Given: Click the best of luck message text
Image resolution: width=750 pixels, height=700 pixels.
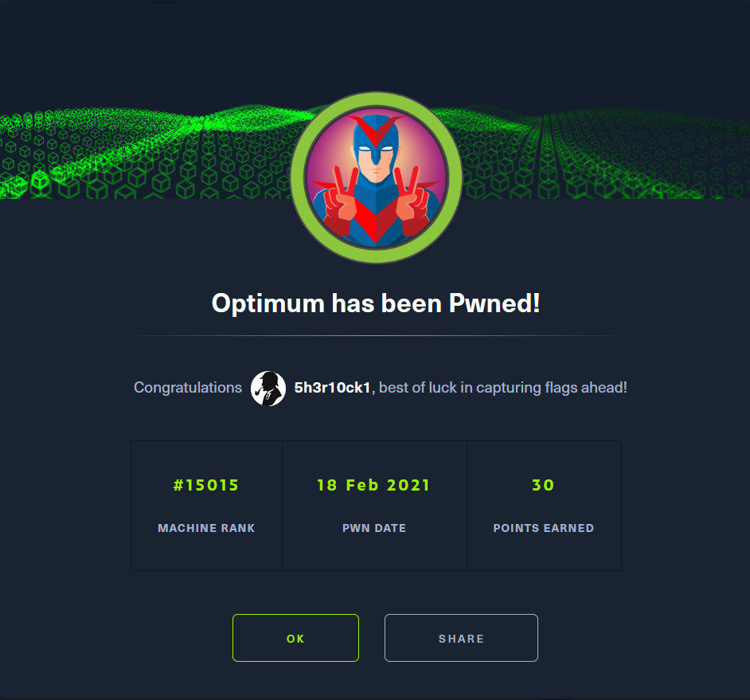Looking at the screenshot, I should click(502, 388).
